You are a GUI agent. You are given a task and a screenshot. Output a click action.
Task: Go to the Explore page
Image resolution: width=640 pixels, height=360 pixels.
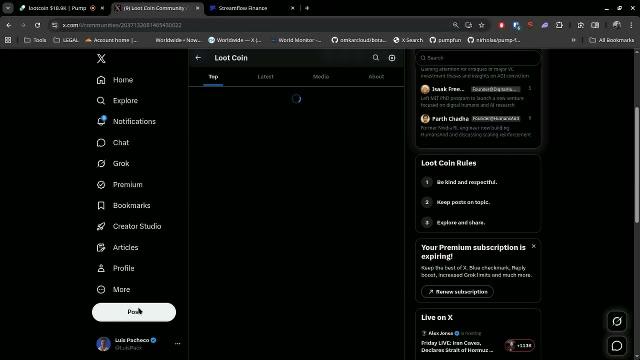(x=118, y=101)
